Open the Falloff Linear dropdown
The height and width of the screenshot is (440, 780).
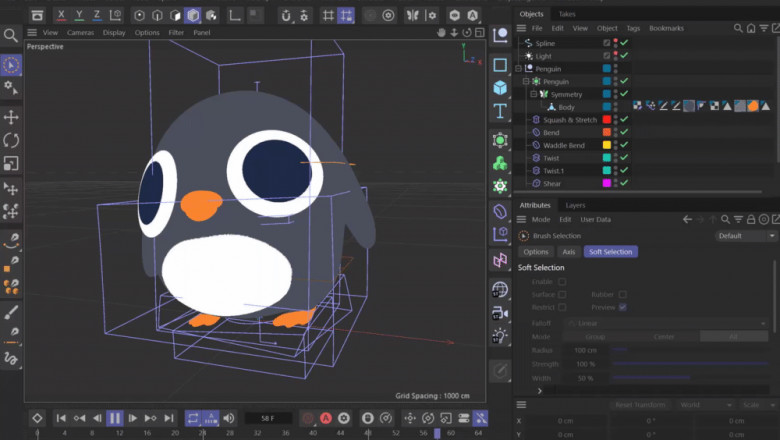click(666, 323)
